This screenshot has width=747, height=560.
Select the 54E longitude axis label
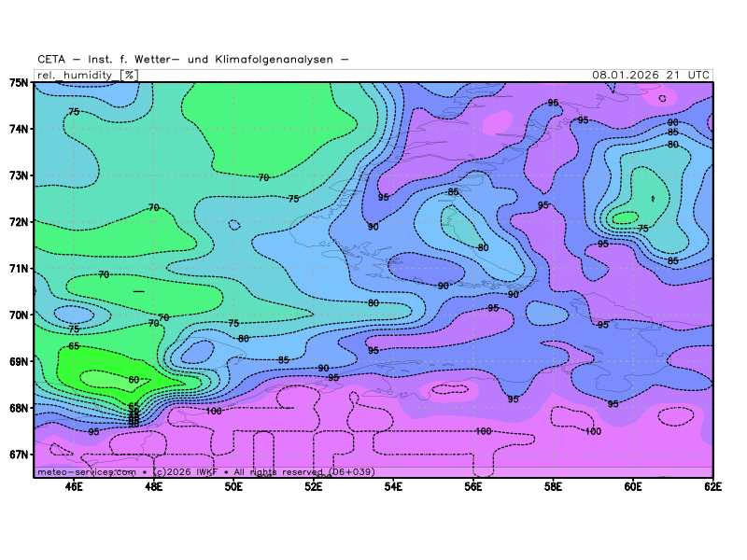(x=393, y=486)
